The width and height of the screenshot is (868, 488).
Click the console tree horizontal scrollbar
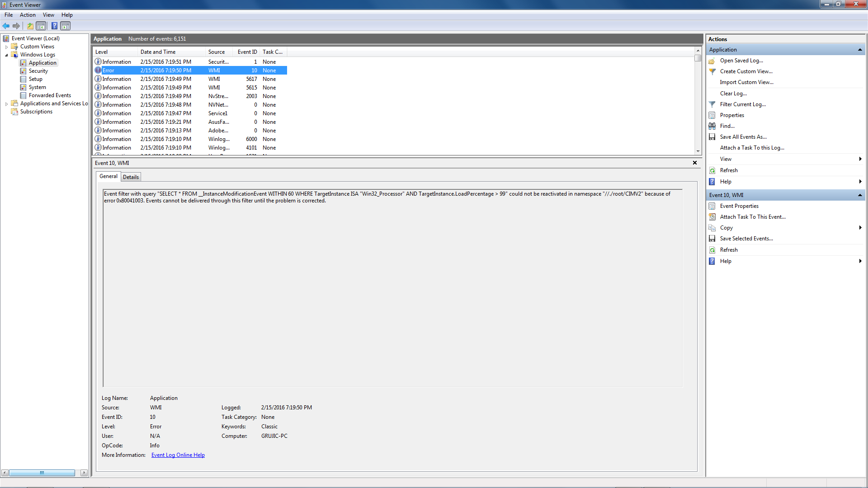pos(42,473)
